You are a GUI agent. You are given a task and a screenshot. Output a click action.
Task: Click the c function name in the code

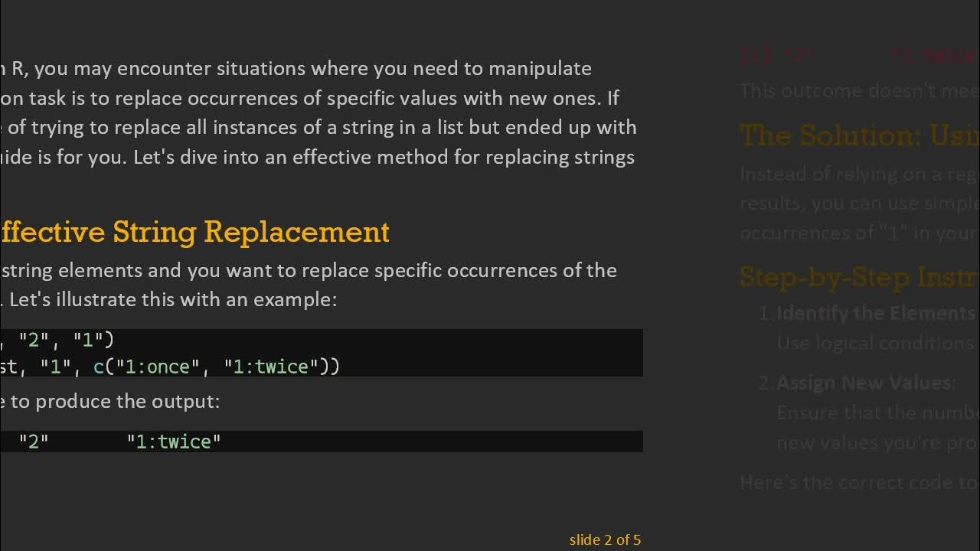tap(99, 367)
